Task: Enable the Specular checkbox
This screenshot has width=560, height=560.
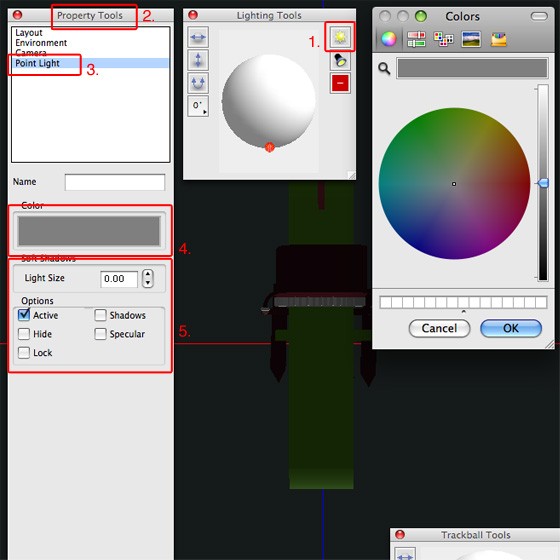Action: coord(100,334)
